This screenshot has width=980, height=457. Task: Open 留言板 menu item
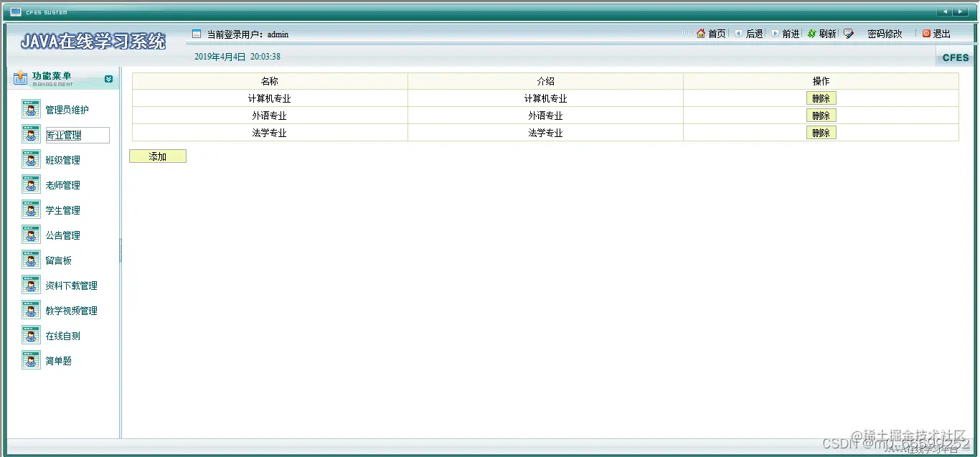pos(59,260)
